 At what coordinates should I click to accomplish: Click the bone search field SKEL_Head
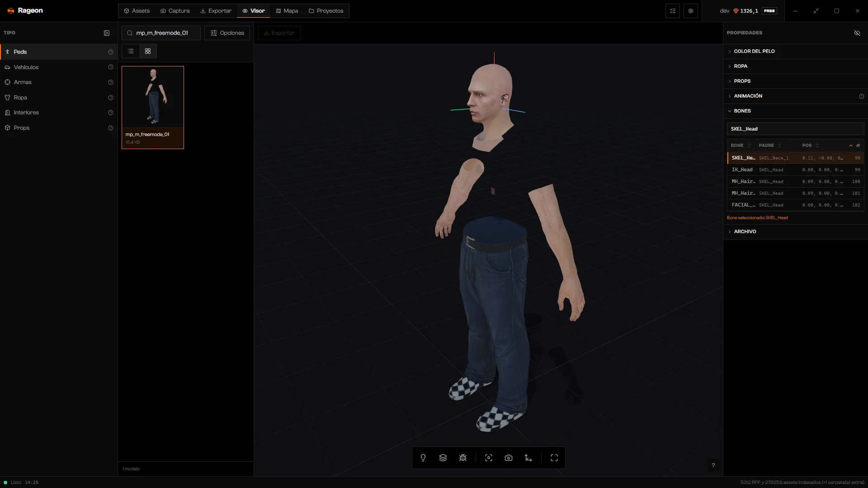[x=795, y=129]
